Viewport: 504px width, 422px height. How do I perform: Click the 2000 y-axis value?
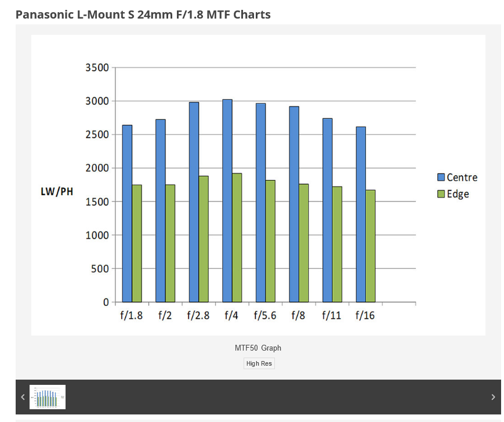pyautogui.click(x=97, y=168)
